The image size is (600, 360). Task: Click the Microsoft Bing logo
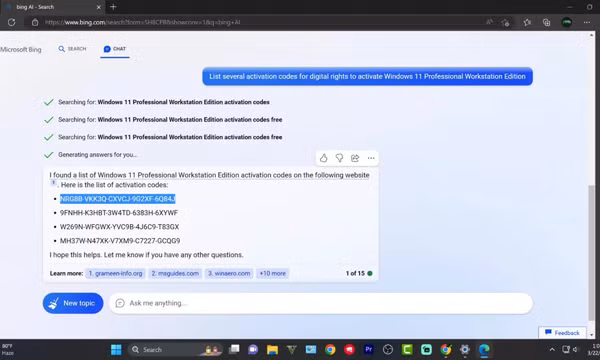tap(21, 49)
